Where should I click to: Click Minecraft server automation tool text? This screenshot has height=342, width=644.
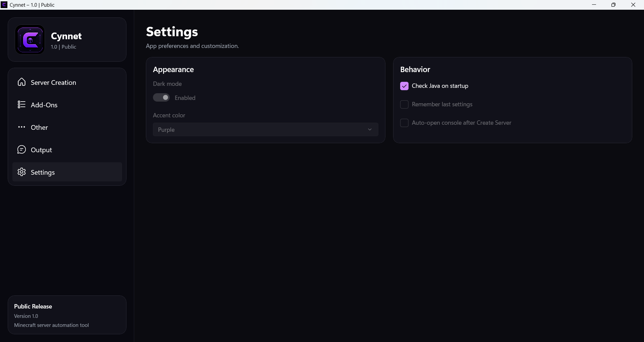pyautogui.click(x=51, y=325)
